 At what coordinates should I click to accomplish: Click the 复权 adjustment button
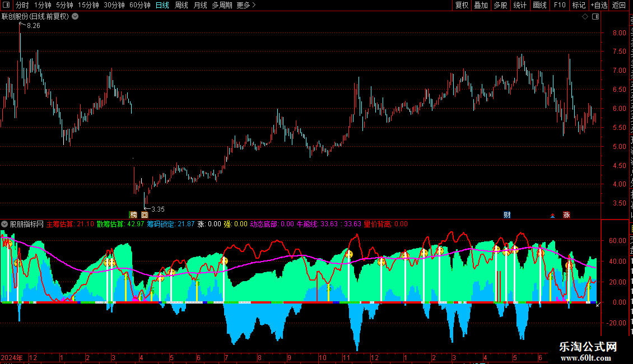pyautogui.click(x=462, y=5)
